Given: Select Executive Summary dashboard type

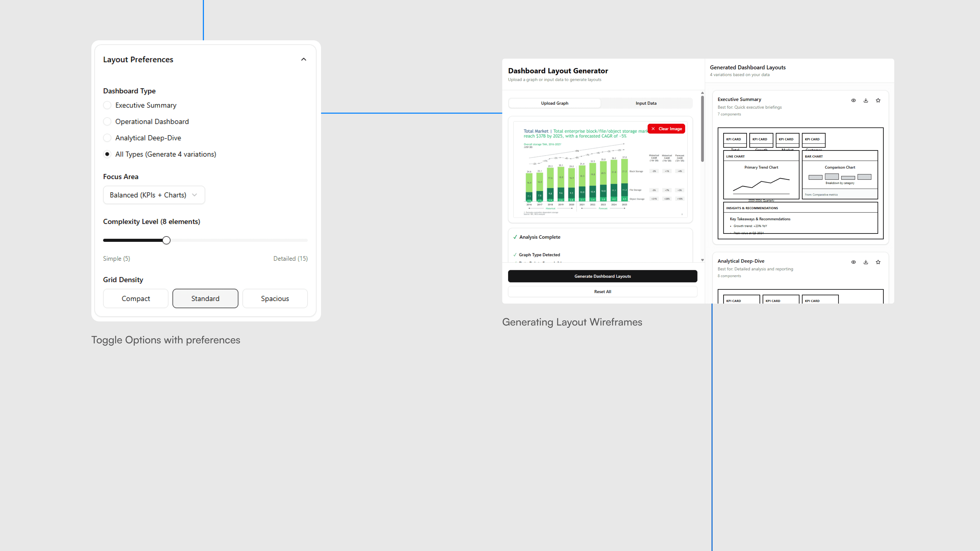Looking at the screenshot, I should tap(107, 105).
